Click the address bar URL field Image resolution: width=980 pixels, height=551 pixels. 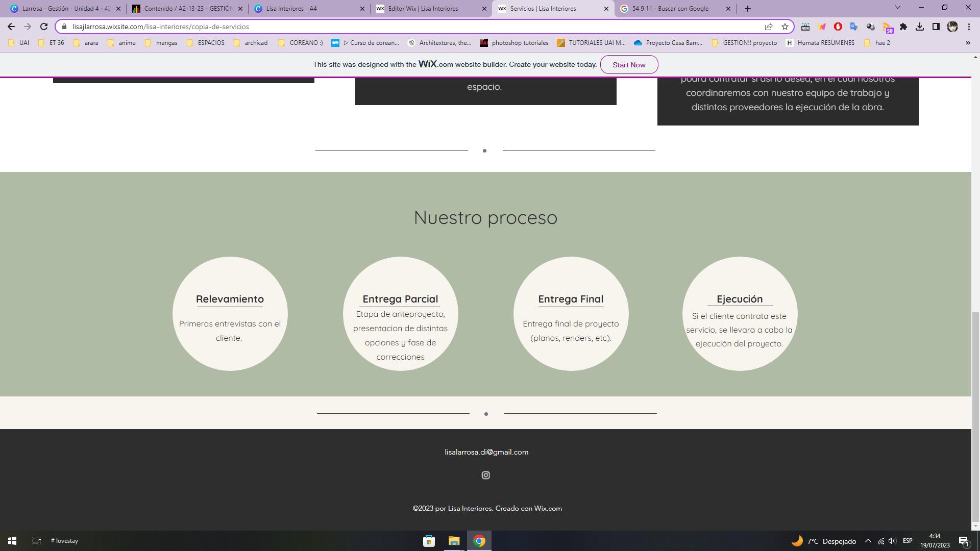coord(408,27)
